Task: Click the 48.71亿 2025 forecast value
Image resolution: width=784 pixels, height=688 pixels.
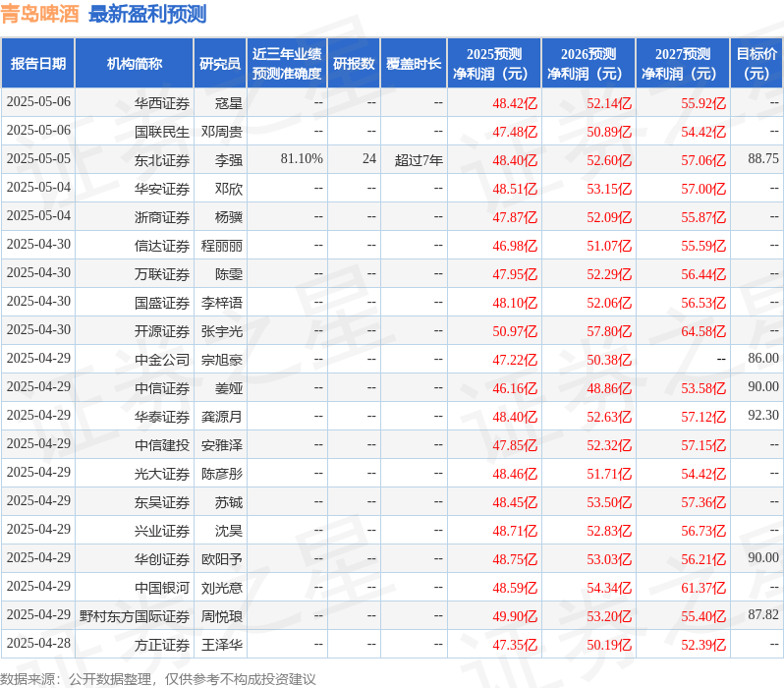Action: coord(515,532)
